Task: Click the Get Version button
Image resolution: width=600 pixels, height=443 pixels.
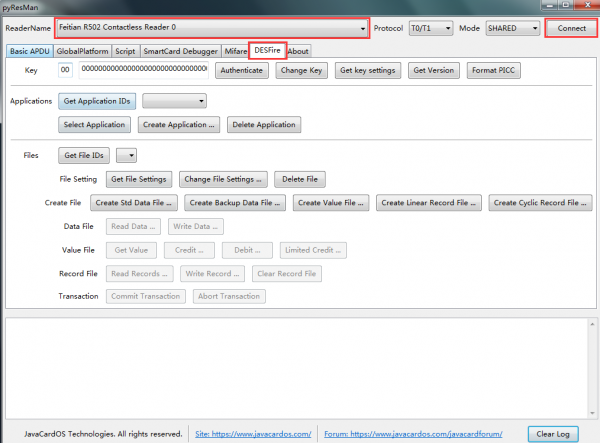Action: pos(434,70)
